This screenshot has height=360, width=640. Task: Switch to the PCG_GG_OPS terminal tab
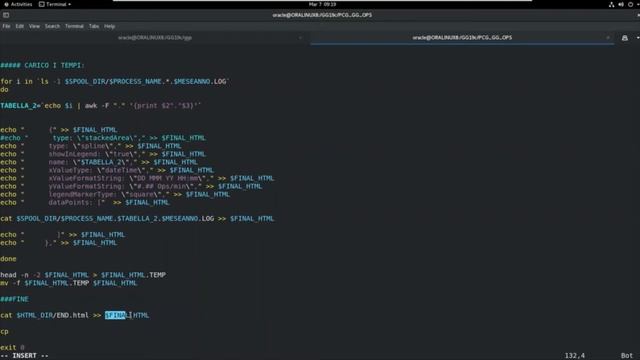pyautogui.click(x=462, y=38)
